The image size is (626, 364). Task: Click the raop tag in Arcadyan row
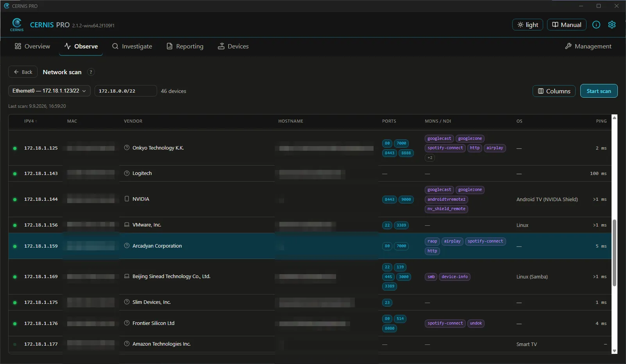[x=432, y=241]
